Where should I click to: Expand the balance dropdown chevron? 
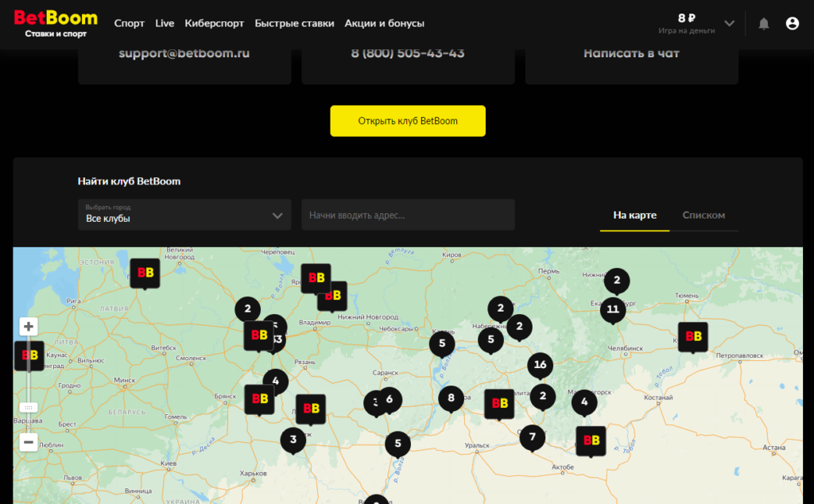[x=730, y=23]
